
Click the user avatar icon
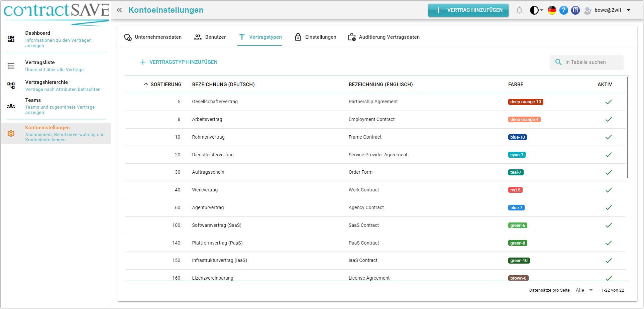pos(587,10)
